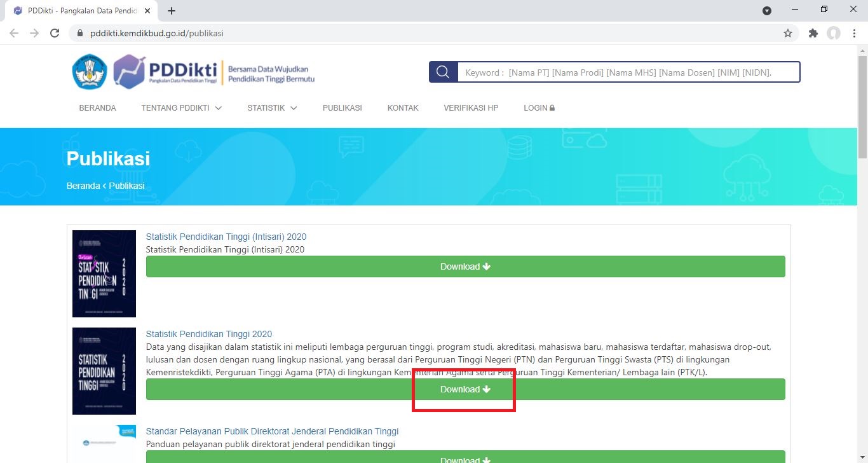868x463 pixels.
Task: Open PUBLIKASI menu item
Action: tap(342, 108)
